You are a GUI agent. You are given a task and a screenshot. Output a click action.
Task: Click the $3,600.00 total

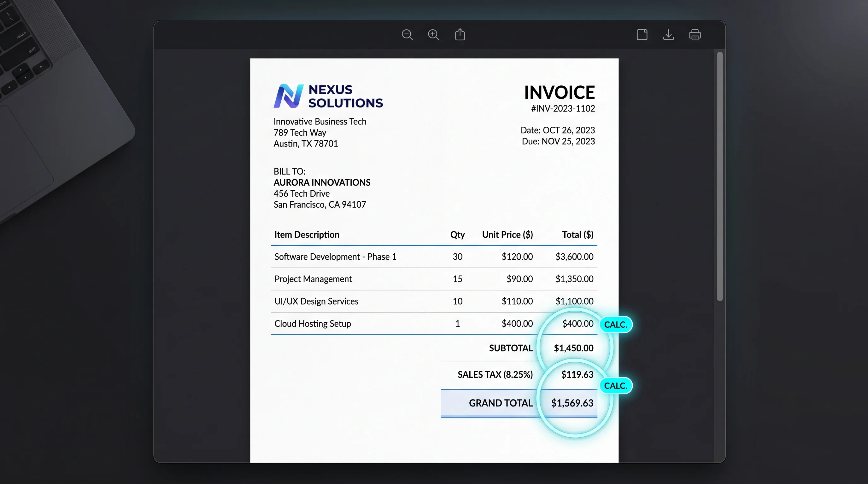coord(574,257)
